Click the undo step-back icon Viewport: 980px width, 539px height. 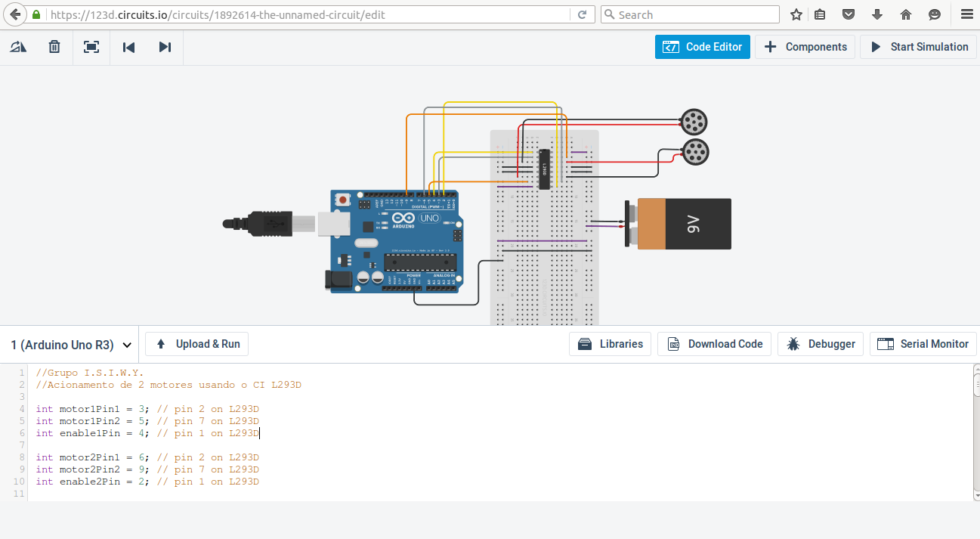click(x=128, y=47)
